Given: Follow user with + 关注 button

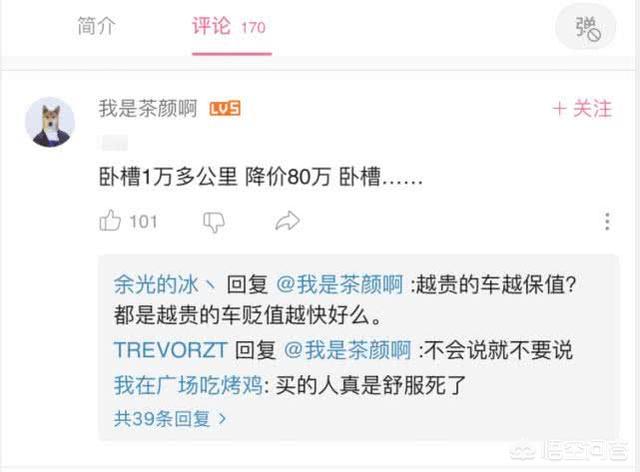Looking at the screenshot, I should (582, 109).
